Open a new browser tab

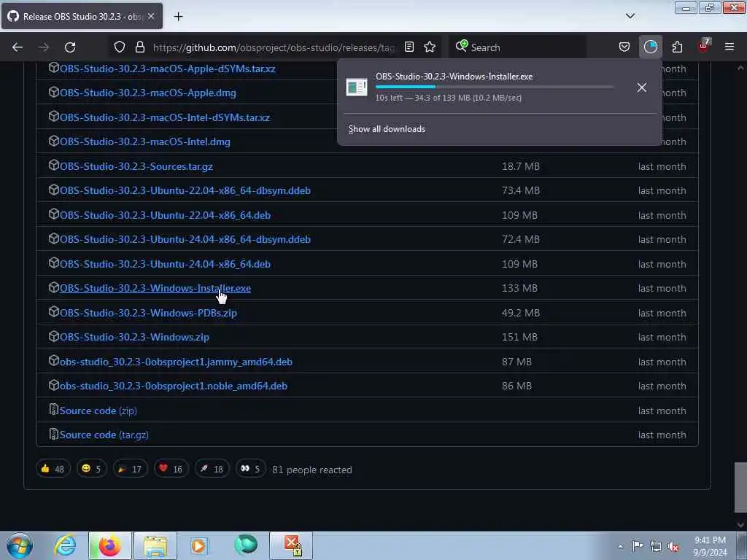coord(178,17)
